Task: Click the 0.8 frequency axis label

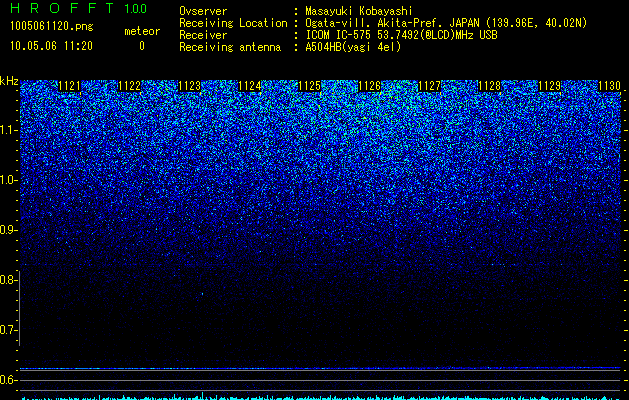Action: [x=8, y=280]
